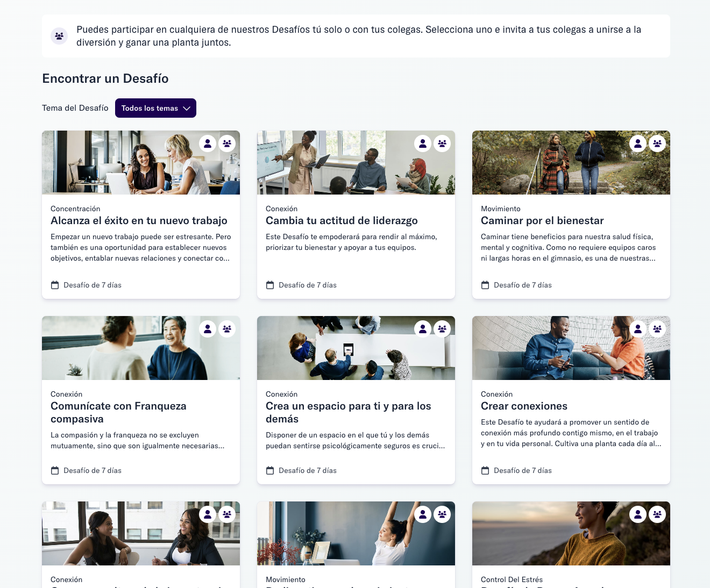The width and height of the screenshot is (710, 588).
Task: Click calendar icon on Crear conexiones card
Action: [x=485, y=470]
